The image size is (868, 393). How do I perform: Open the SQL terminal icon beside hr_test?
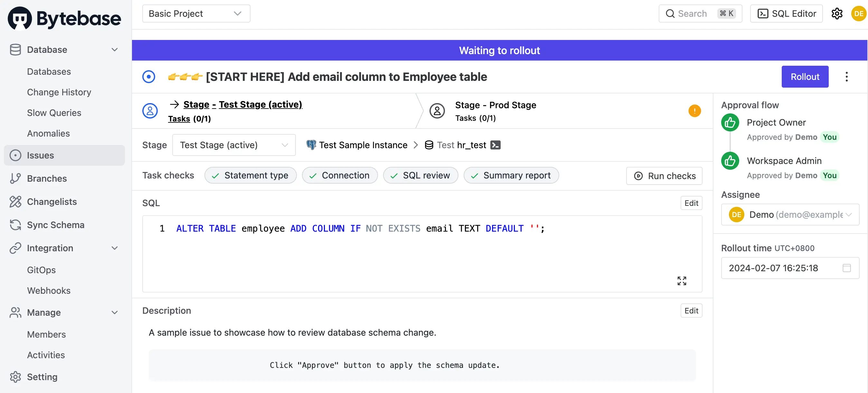(x=495, y=145)
